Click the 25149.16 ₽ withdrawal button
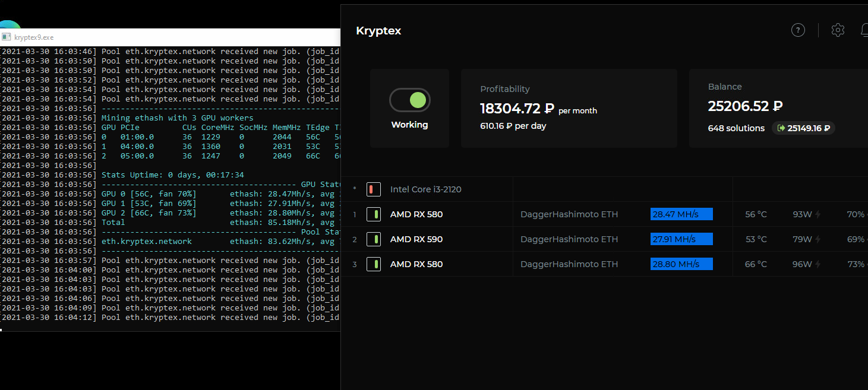The height and width of the screenshot is (390, 868). pos(803,128)
